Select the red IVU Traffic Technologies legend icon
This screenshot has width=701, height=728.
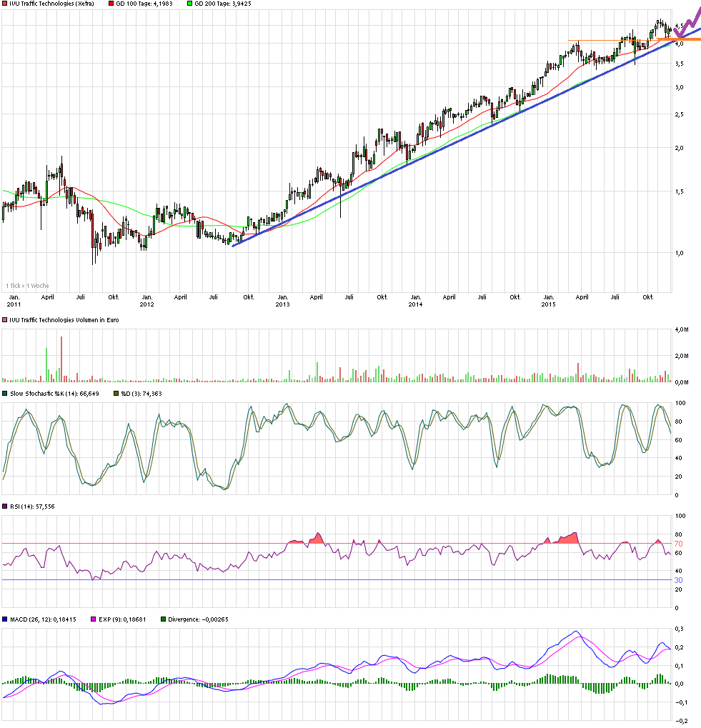pos(5,4)
